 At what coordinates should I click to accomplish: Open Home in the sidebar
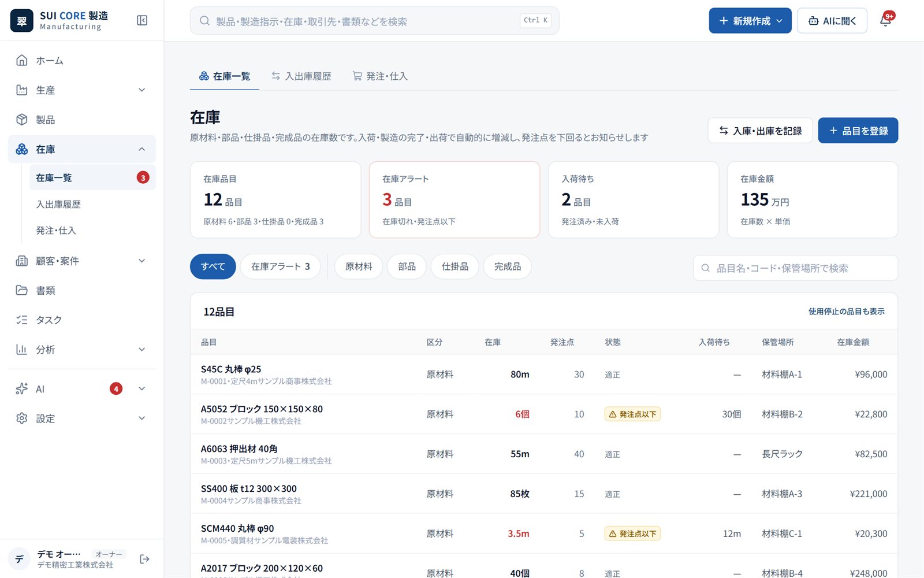[x=81, y=60]
